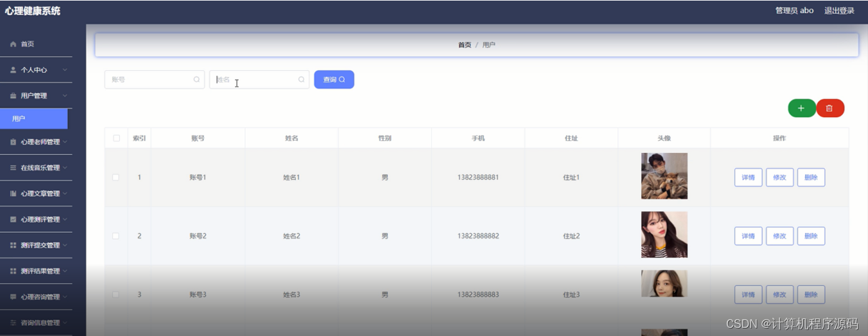Click the 管理员 abo user label
The image size is (868, 336).
(x=794, y=11)
